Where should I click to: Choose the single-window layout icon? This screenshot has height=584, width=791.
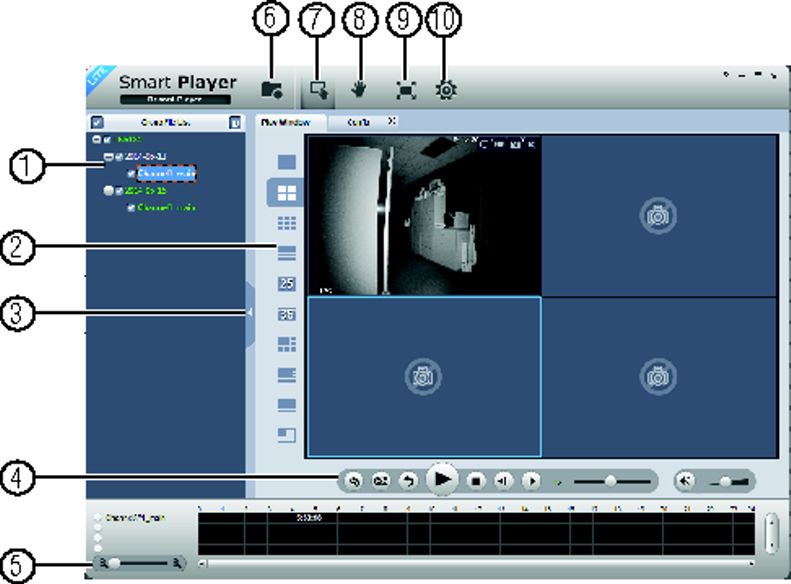pyautogui.click(x=287, y=162)
